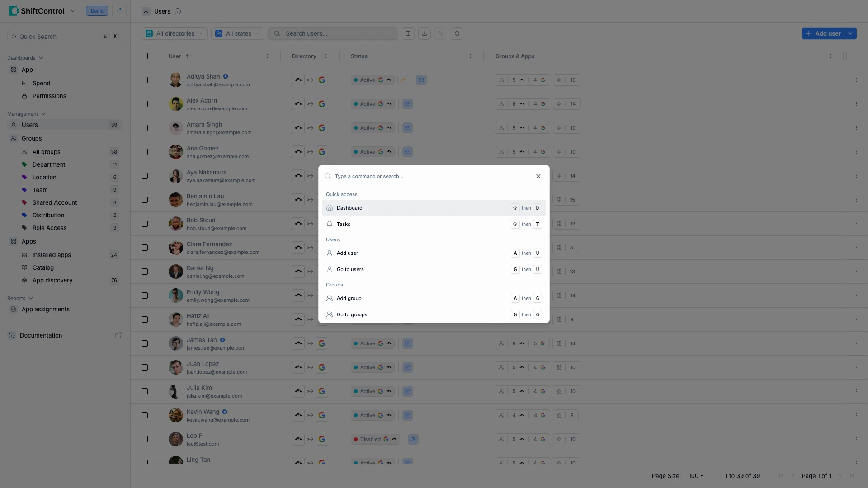The image size is (868, 488).
Task: Close the command palette with X
Action: (538, 176)
